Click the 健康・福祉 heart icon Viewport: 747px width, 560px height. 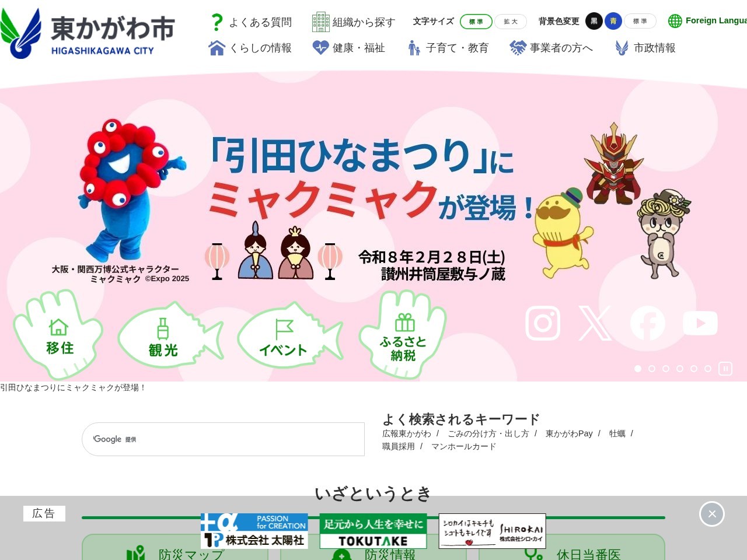coord(320,48)
